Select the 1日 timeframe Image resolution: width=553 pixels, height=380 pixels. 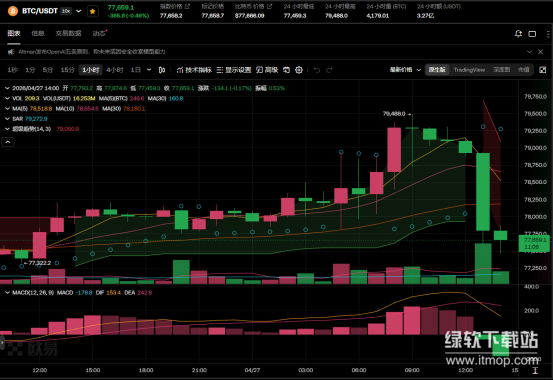pos(136,70)
